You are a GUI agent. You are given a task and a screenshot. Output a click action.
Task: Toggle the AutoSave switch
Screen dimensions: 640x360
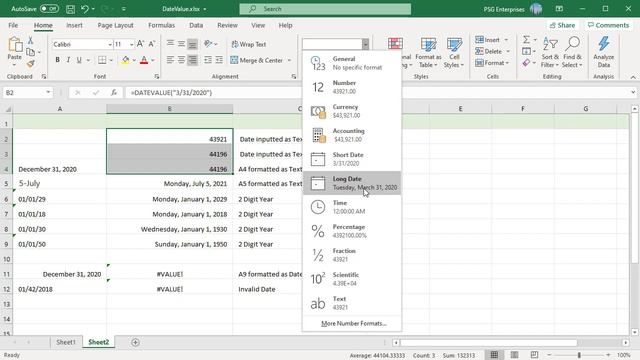coord(49,9)
